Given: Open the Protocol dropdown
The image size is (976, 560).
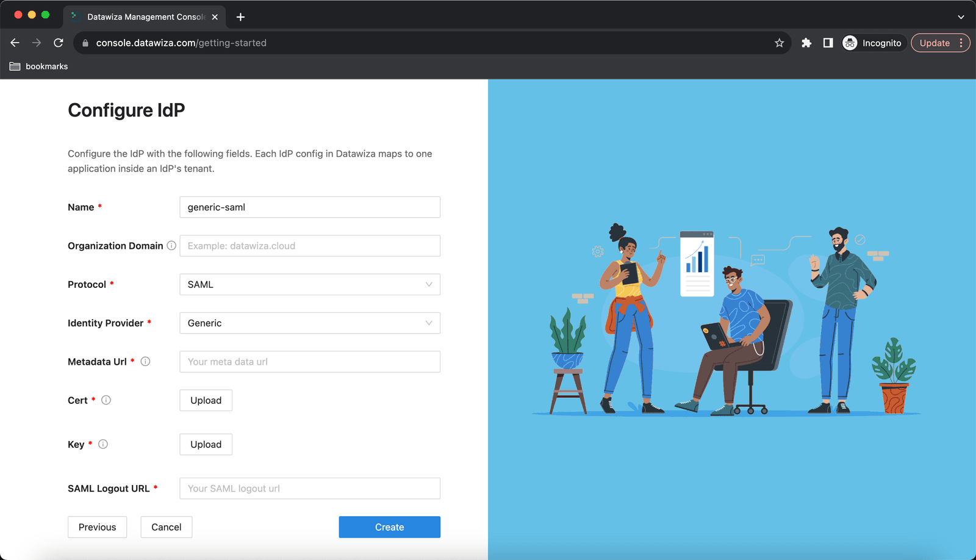Looking at the screenshot, I should pyautogui.click(x=310, y=284).
